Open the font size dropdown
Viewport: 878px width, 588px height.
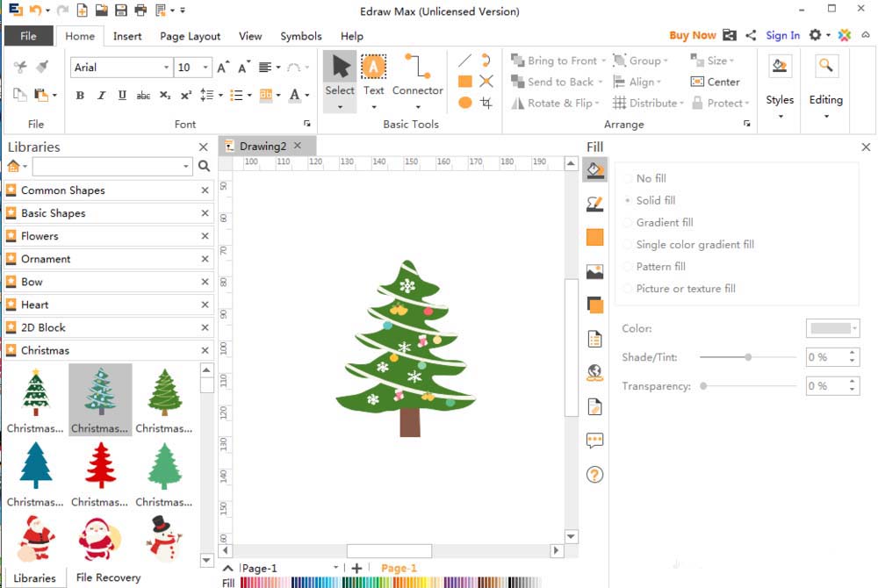[205, 67]
